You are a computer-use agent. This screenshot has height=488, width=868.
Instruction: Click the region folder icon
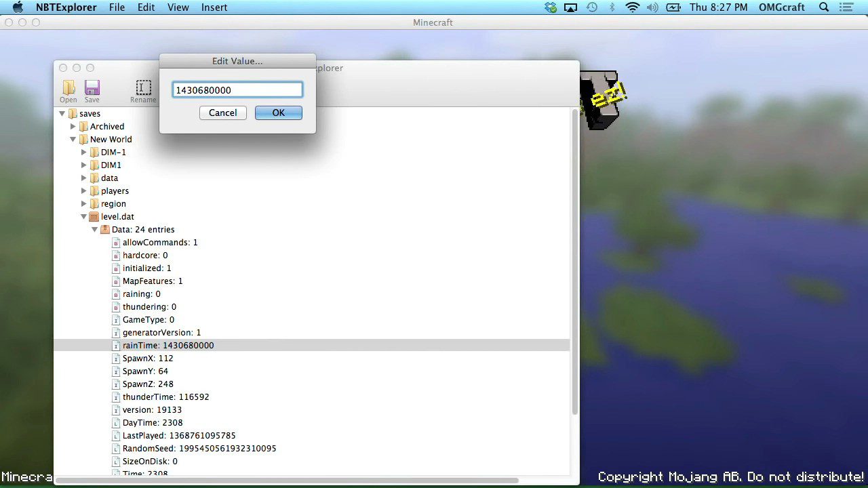click(94, 203)
